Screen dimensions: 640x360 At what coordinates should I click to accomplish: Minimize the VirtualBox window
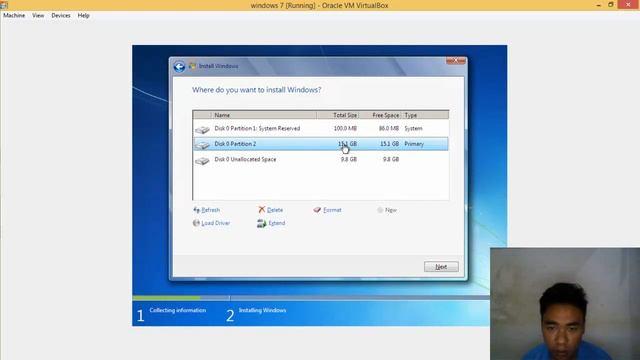pos(599,5)
